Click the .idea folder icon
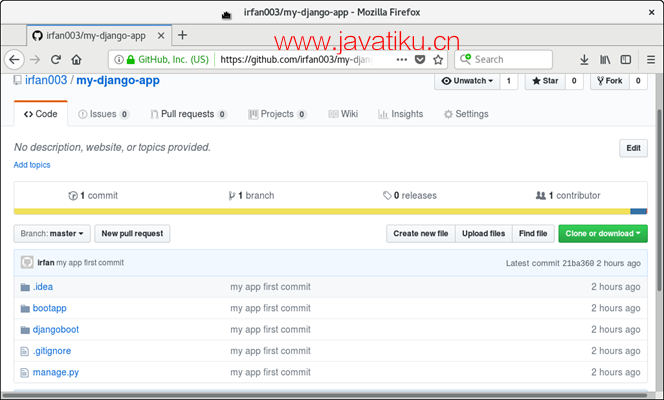The image size is (664, 400). point(25,287)
